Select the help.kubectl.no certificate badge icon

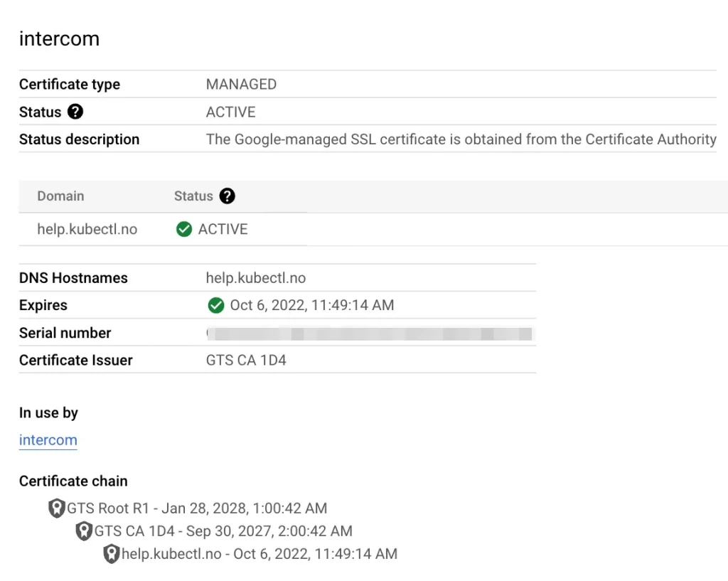[x=112, y=553]
